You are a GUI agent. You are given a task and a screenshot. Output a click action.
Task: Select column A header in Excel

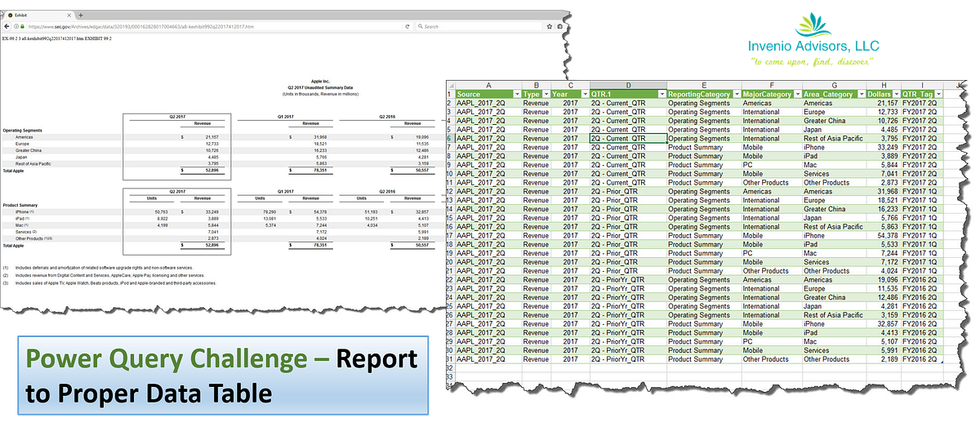coord(488,85)
